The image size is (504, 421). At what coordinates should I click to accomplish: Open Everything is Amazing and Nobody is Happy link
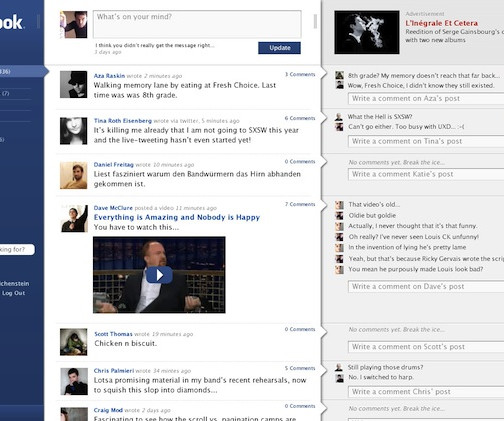point(177,217)
